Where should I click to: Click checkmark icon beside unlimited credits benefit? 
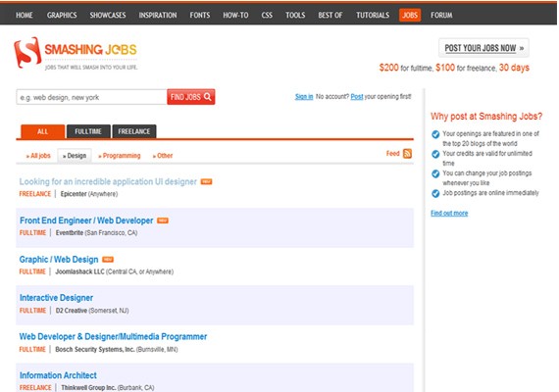(435, 154)
